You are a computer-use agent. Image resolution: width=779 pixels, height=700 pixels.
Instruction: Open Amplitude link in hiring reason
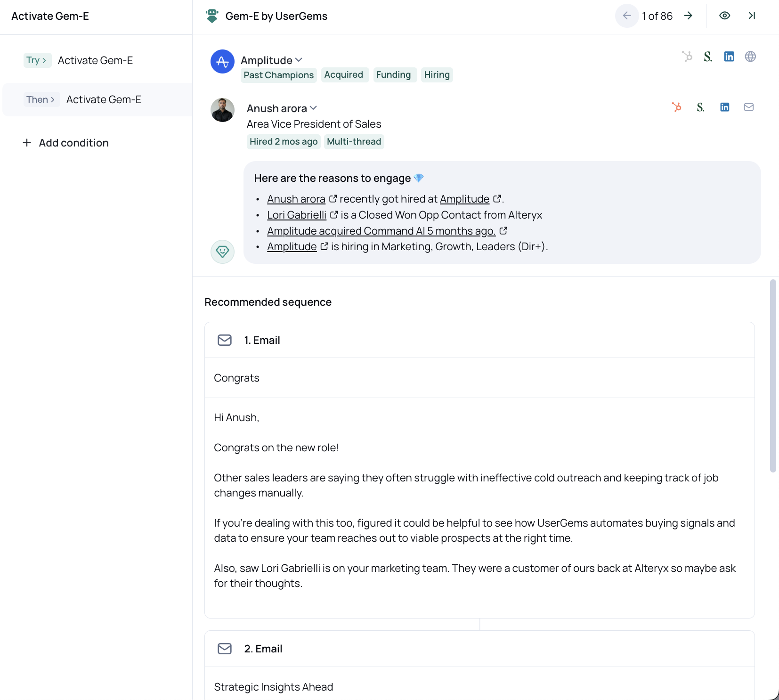click(x=292, y=246)
